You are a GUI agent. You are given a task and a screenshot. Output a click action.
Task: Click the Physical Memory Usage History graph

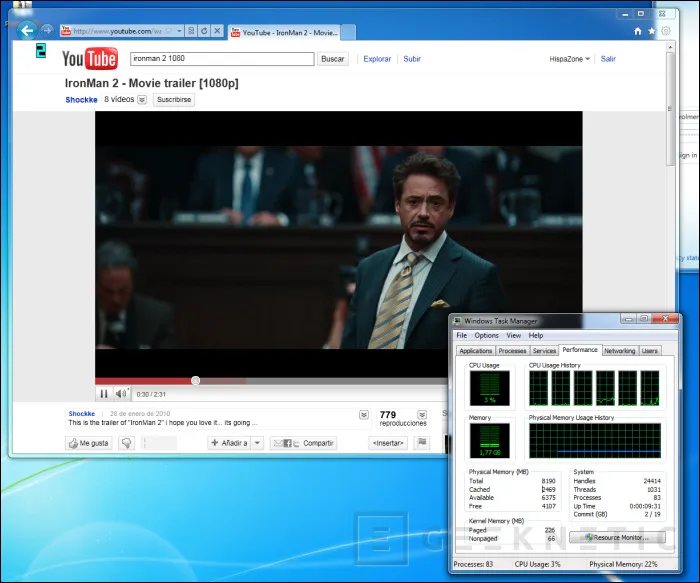[x=595, y=440]
